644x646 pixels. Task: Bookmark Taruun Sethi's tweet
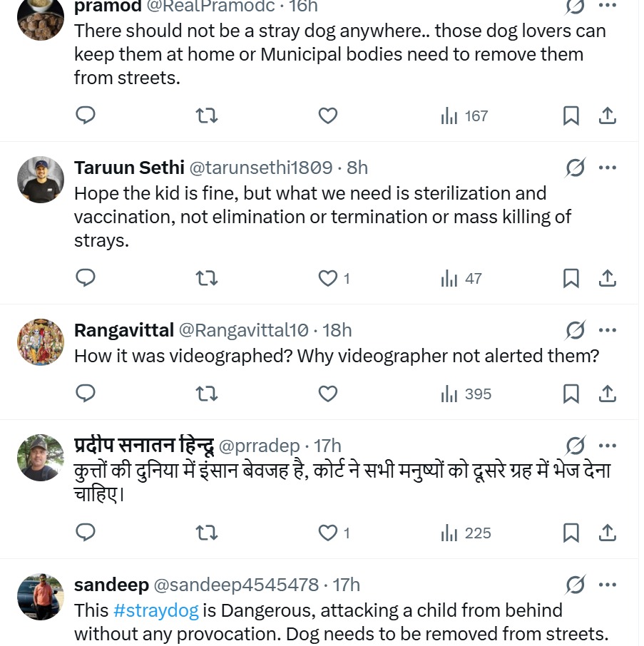tap(571, 278)
